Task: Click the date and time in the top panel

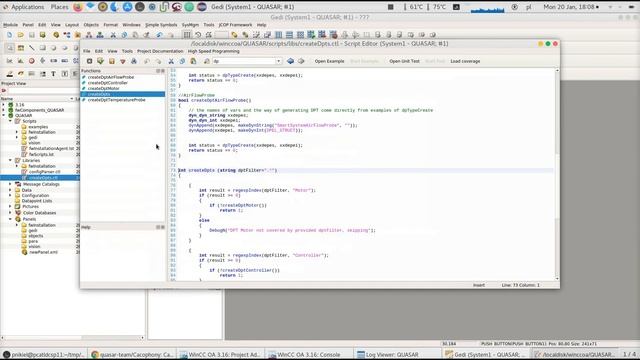Action: pyautogui.click(x=569, y=7)
